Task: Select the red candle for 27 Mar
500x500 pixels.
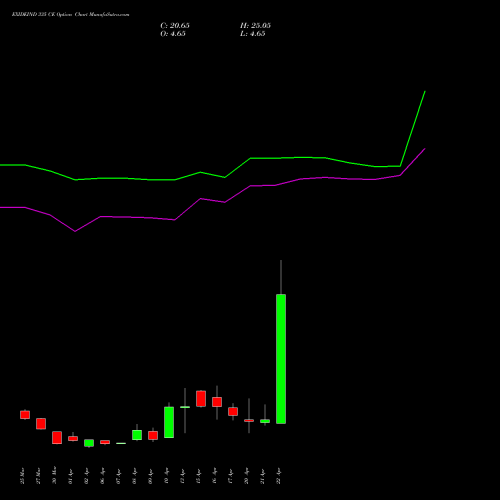Action: [x=41, y=424]
